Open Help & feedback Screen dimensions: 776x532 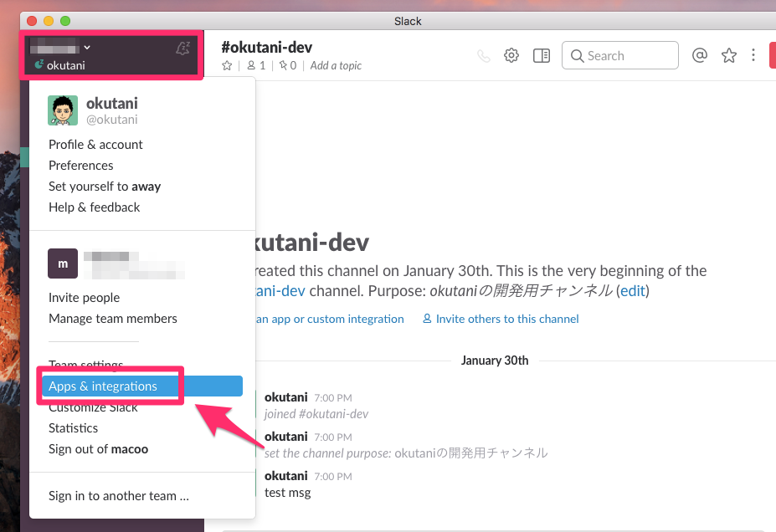pos(94,207)
